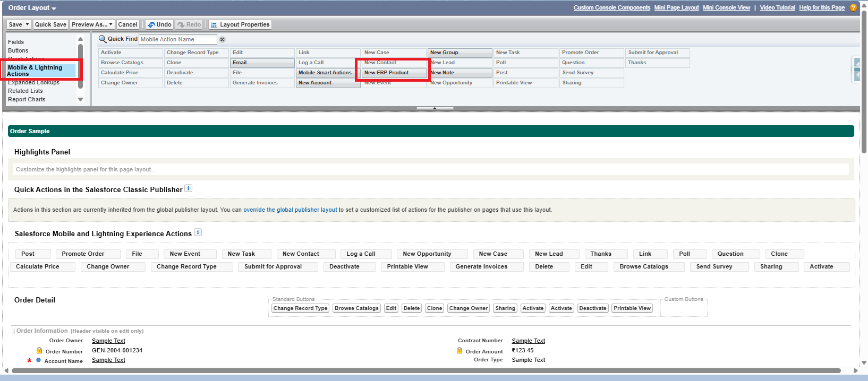Click the blue dot beside Account Name
868x381 pixels.
[38, 360]
